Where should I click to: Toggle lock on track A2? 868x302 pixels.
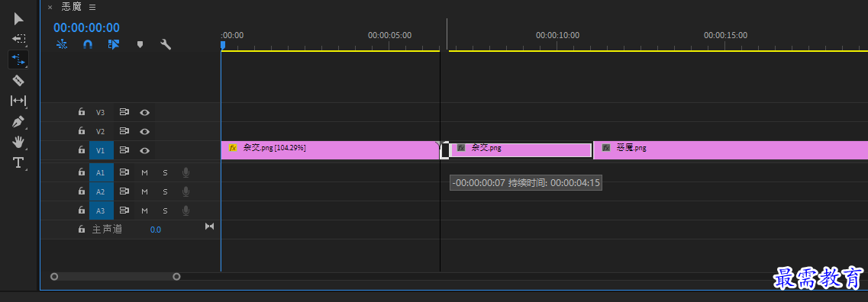click(x=82, y=191)
